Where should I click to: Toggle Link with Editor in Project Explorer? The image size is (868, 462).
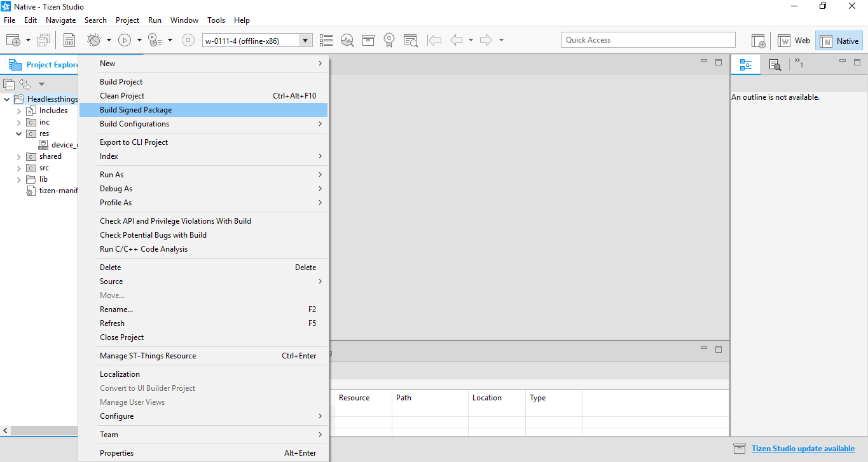tap(25, 84)
